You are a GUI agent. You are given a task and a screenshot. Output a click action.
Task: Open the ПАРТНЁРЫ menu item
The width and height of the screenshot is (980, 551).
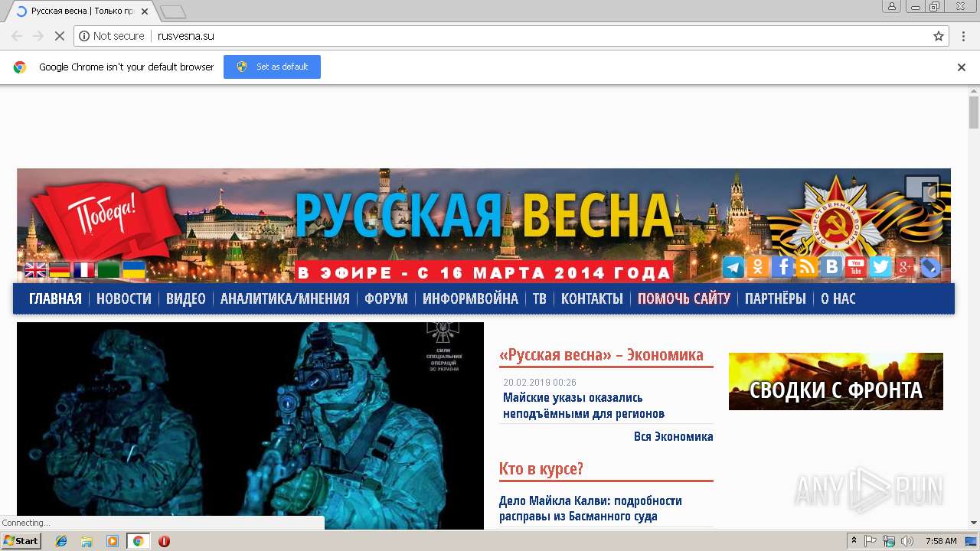(x=776, y=298)
